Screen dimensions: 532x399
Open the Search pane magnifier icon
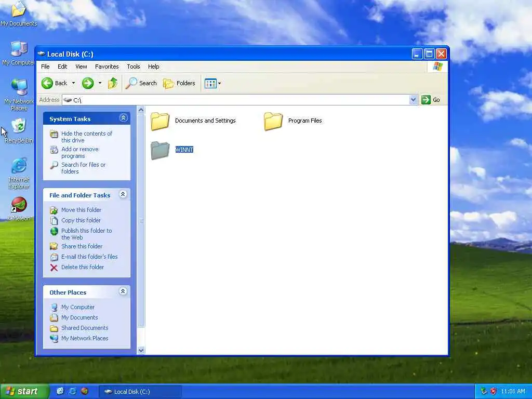click(x=131, y=83)
